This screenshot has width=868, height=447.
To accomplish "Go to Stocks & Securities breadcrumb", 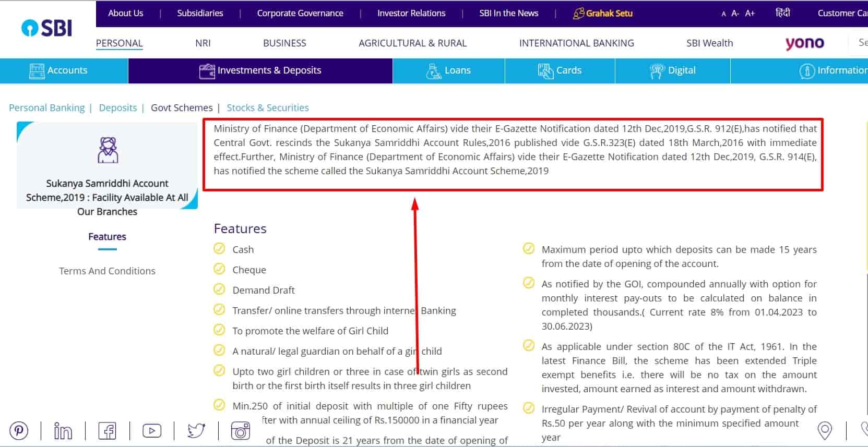I will click(x=268, y=108).
